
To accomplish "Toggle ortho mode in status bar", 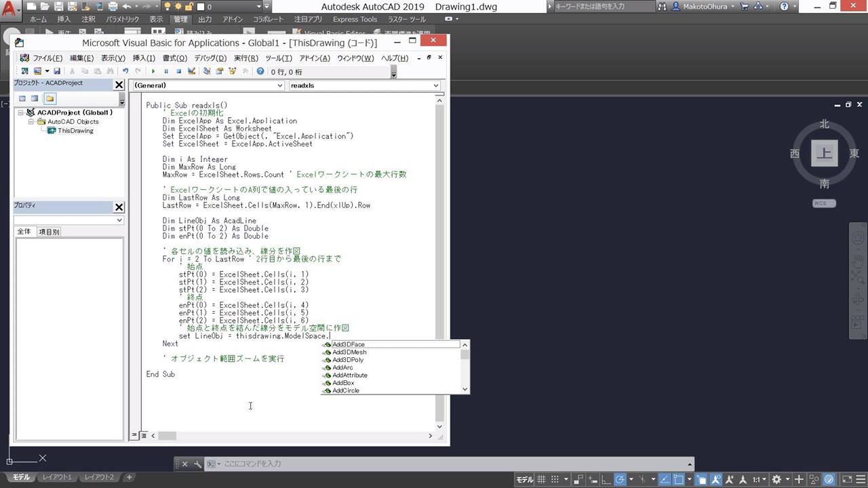I will coord(606,480).
